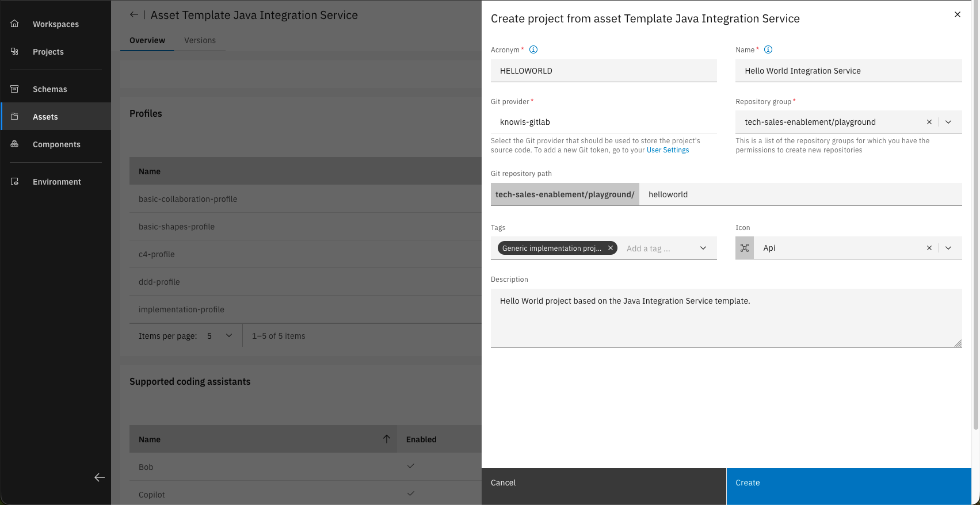Open the User Settings link
The width and height of the screenshot is (980, 505).
click(x=668, y=150)
